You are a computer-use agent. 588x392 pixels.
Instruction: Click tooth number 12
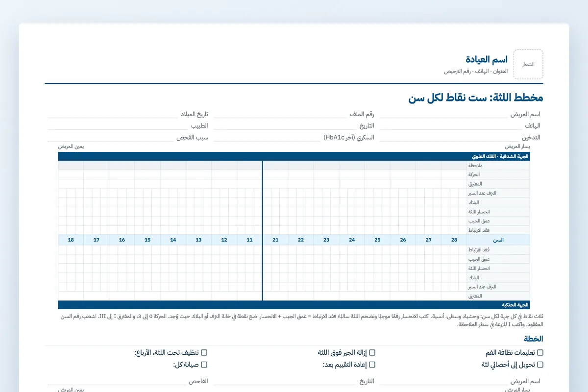[224, 240]
